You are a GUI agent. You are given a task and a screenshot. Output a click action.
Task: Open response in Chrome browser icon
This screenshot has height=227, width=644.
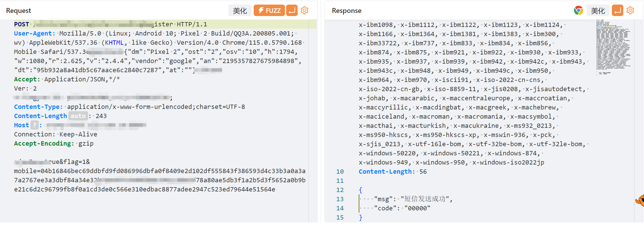point(578,11)
